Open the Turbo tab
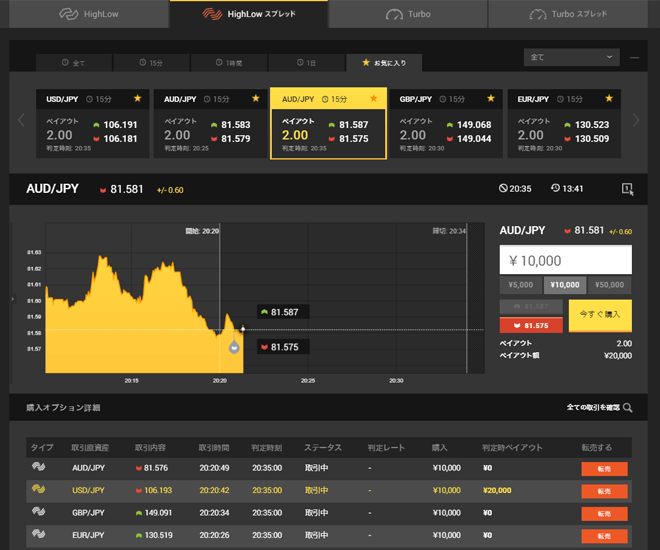 click(408, 14)
